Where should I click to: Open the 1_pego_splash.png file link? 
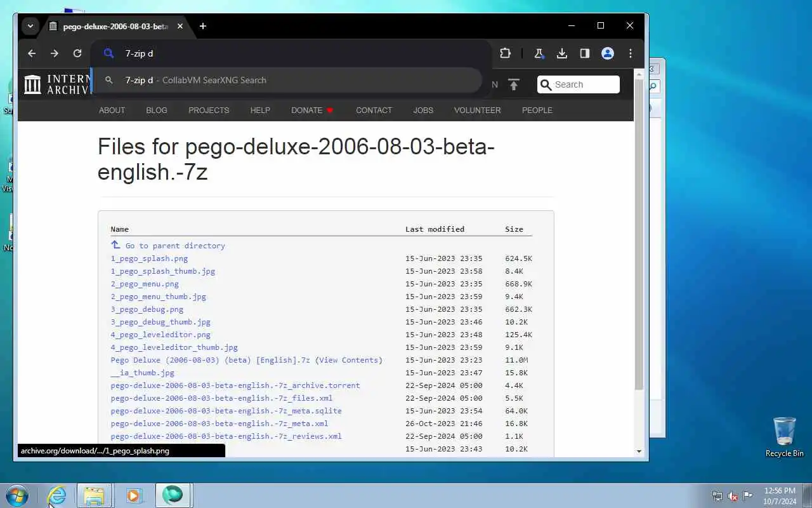click(149, 258)
